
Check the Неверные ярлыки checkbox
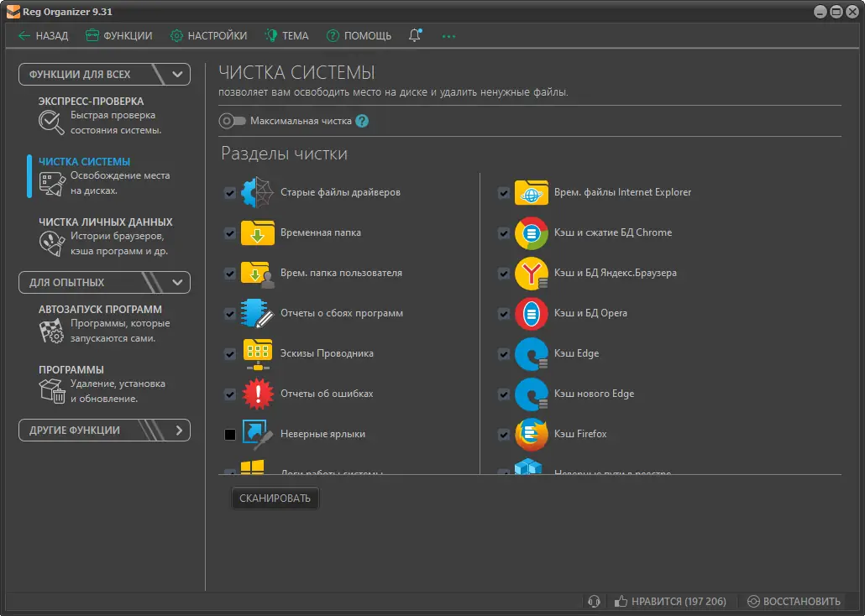pos(230,435)
